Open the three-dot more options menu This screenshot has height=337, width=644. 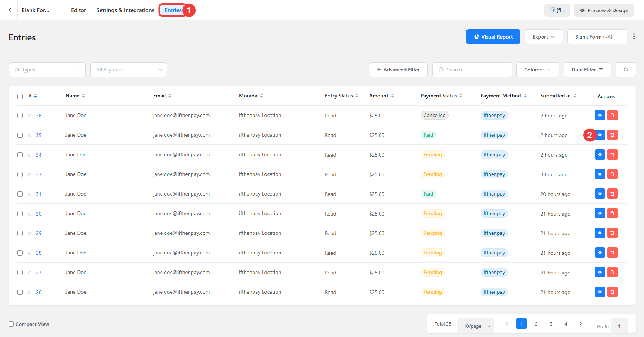(x=634, y=37)
